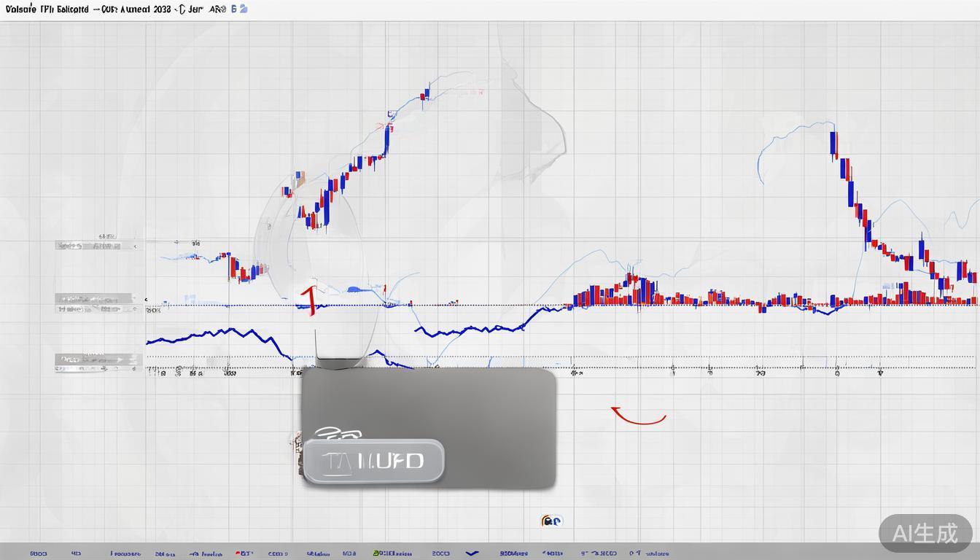Click the blue icon in the title bar
The width and height of the screenshot is (980, 560).
click(x=244, y=9)
